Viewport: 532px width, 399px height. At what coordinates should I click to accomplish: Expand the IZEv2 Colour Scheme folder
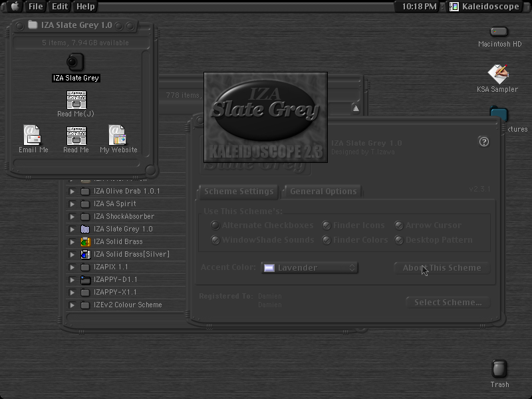click(72, 305)
